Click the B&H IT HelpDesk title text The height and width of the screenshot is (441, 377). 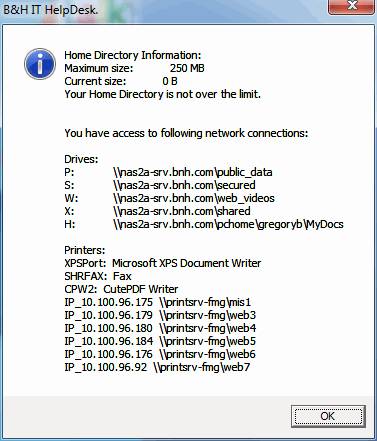(51, 10)
